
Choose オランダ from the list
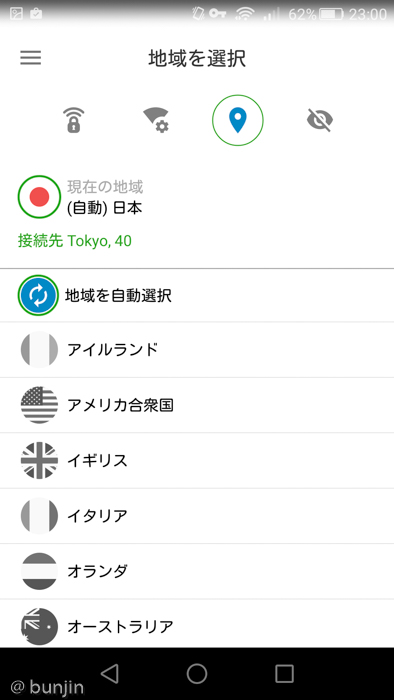[x=197, y=571]
